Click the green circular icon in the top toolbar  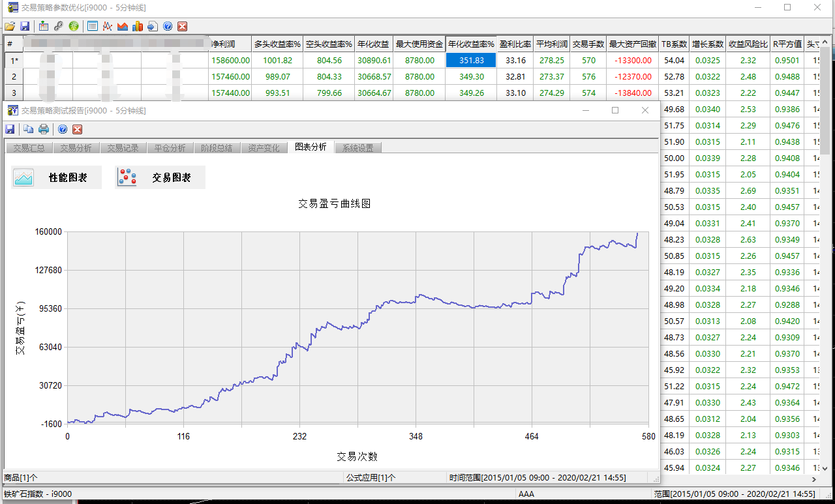(74, 26)
